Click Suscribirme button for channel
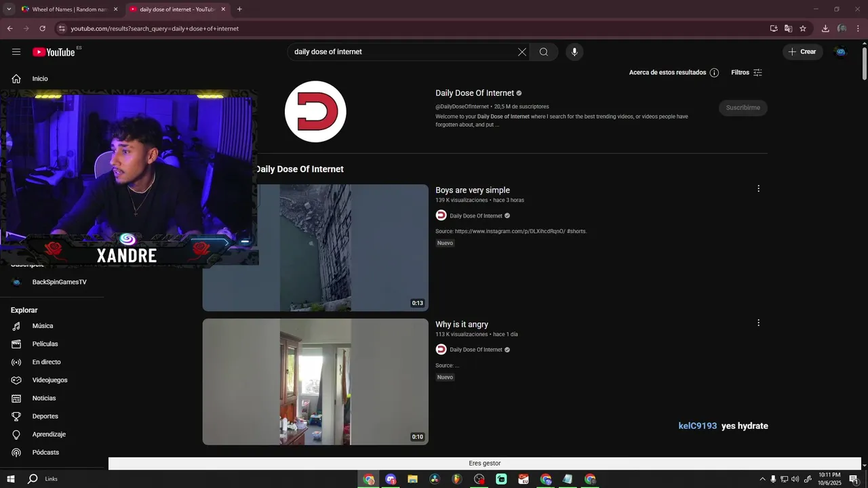The image size is (868, 488). click(x=743, y=108)
